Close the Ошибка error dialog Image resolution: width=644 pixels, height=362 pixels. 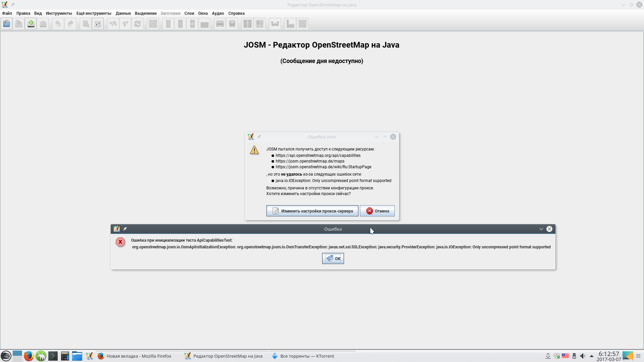[x=549, y=229]
